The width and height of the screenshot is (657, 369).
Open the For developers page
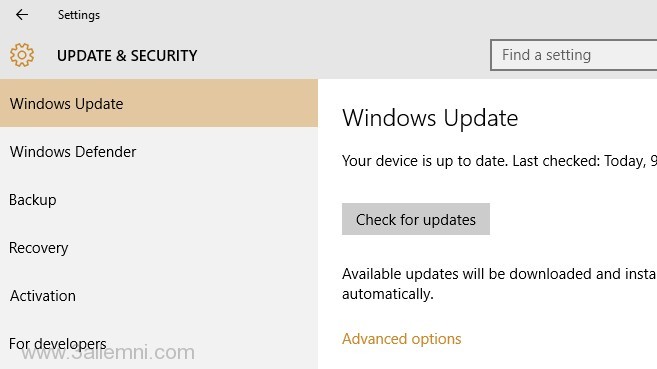click(159, 344)
